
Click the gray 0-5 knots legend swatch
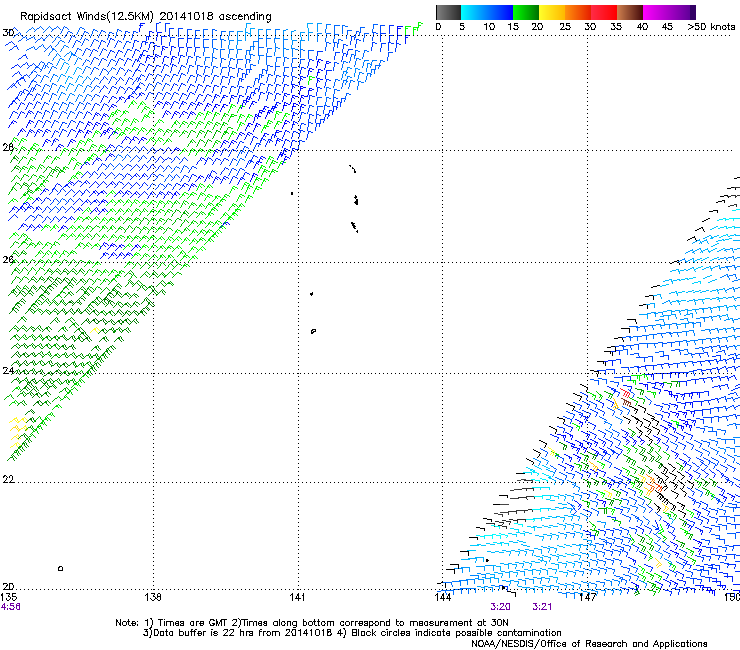click(448, 12)
